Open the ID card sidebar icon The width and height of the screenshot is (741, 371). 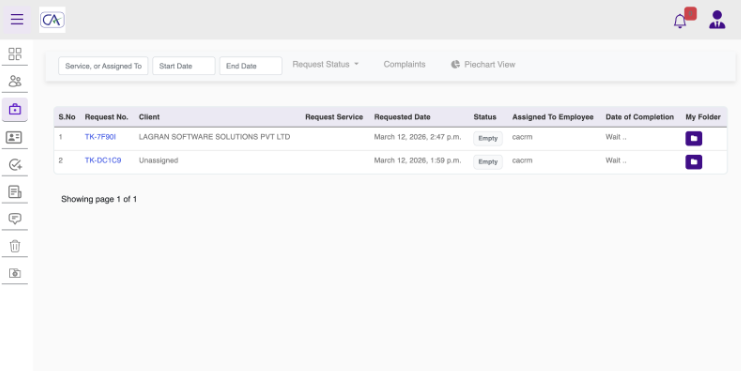(x=15, y=137)
